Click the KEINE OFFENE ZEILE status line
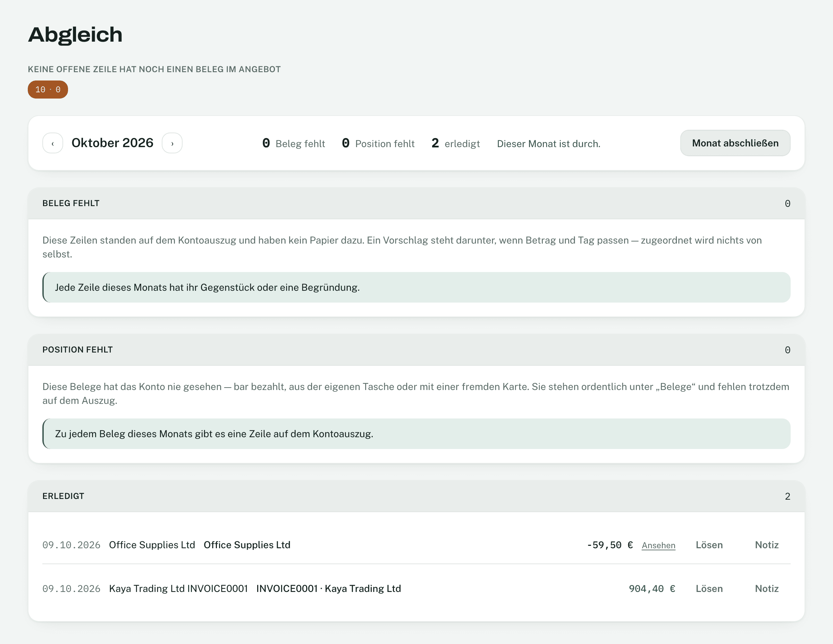Image resolution: width=833 pixels, height=644 pixels. [154, 69]
